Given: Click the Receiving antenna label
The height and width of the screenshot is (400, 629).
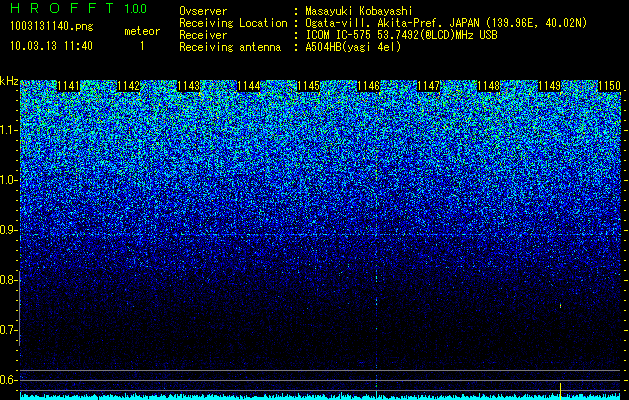Looking at the screenshot, I should click(230, 47).
